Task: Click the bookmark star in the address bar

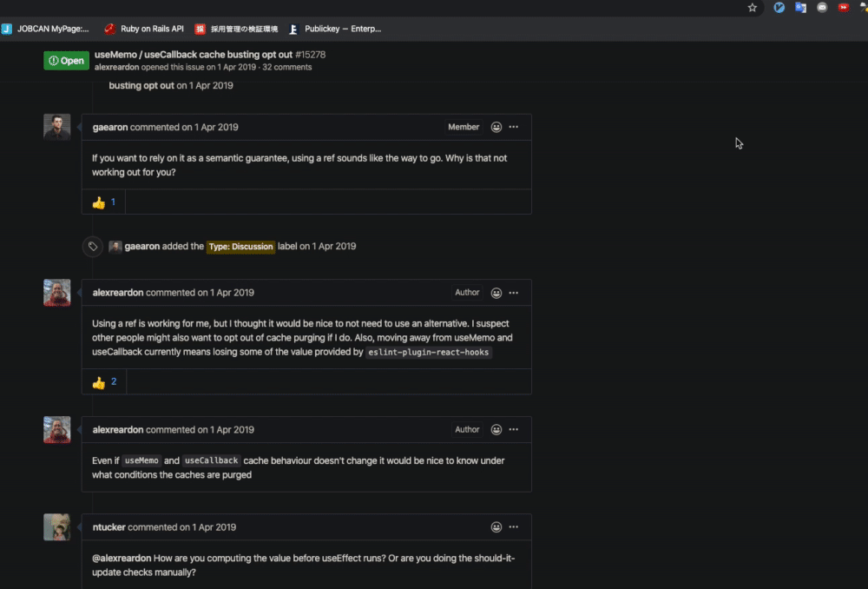Action: click(x=753, y=8)
